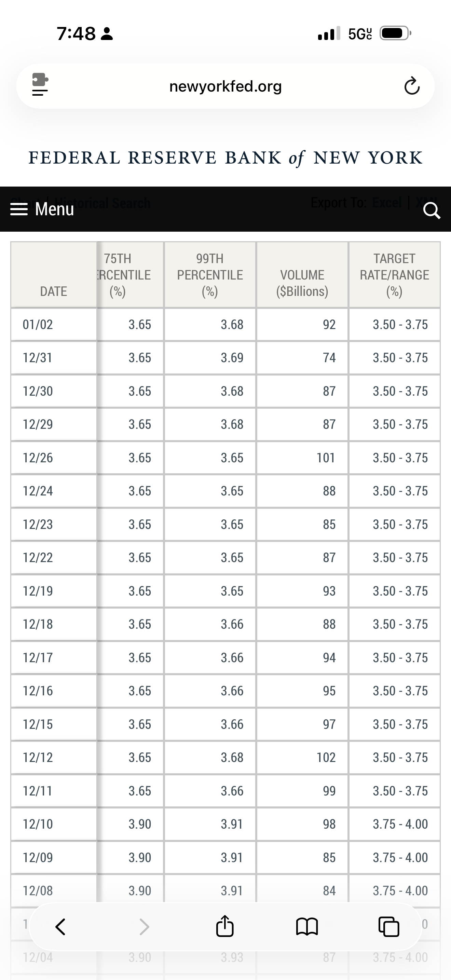
Task: Tap the browser back arrow
Action: 61,926
